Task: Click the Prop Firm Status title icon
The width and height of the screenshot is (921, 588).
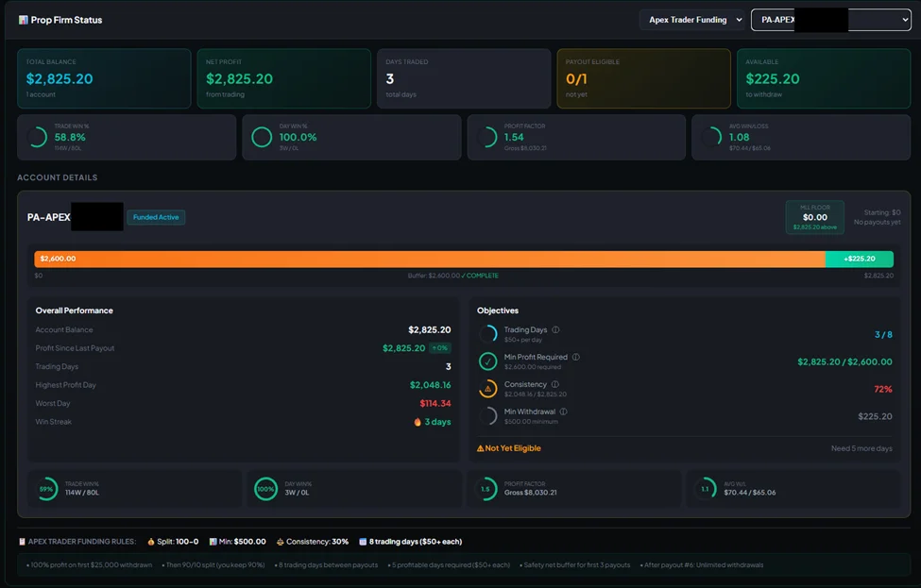Action: point(24,20)
